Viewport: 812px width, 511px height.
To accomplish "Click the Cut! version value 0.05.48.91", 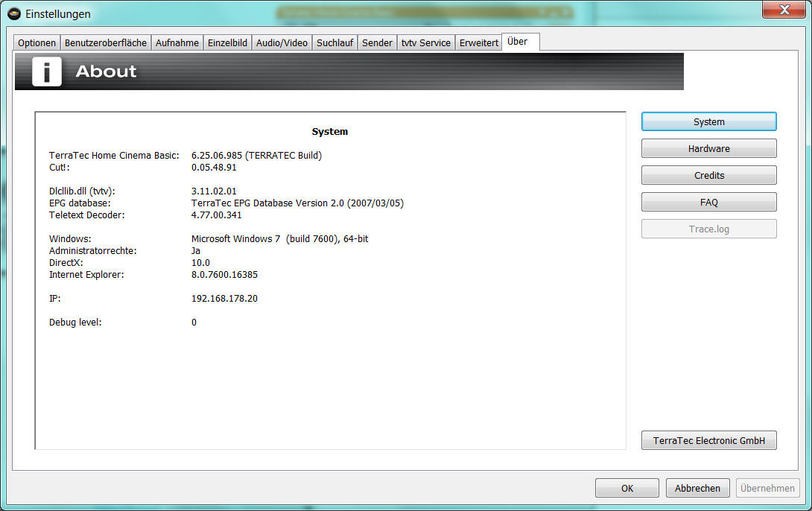I will (214, 167).
